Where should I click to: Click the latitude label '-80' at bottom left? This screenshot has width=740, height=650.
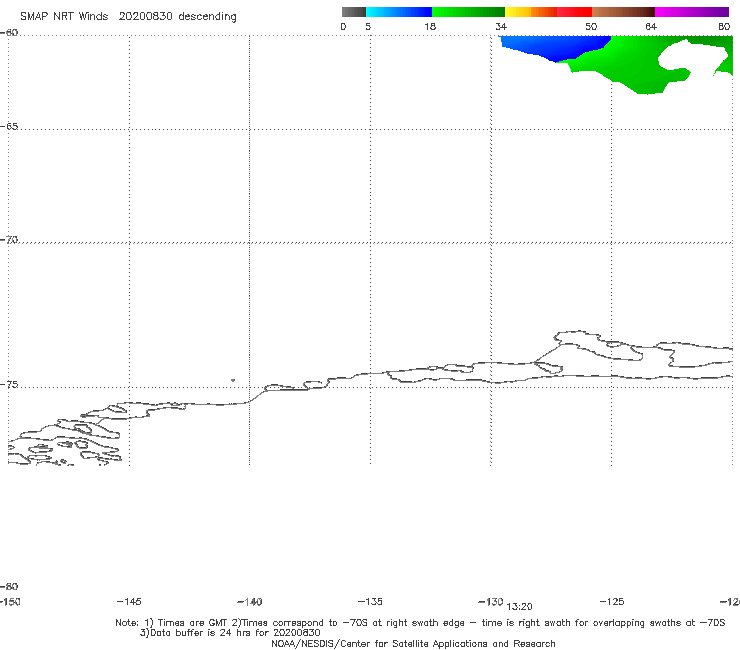point(9,586)
